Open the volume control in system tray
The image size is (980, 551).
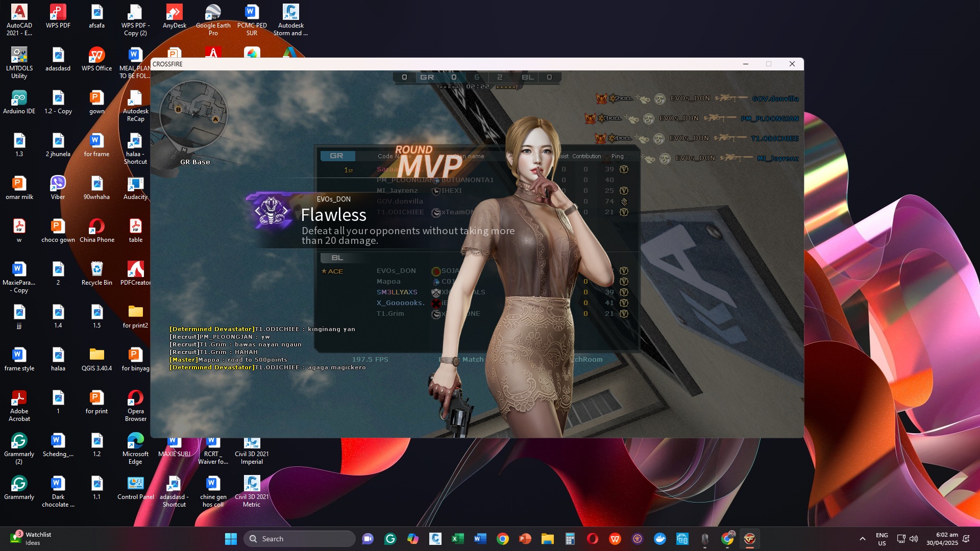pos(914,539)
